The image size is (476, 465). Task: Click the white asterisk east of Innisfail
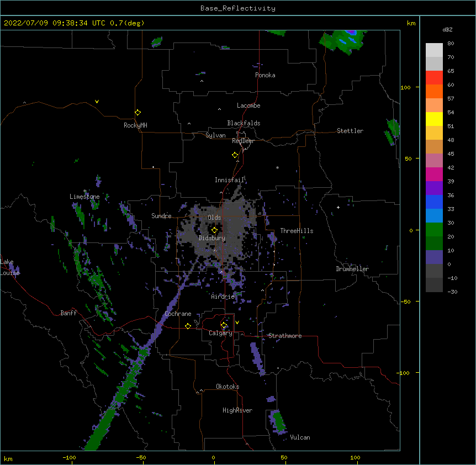tap(277, 167)
